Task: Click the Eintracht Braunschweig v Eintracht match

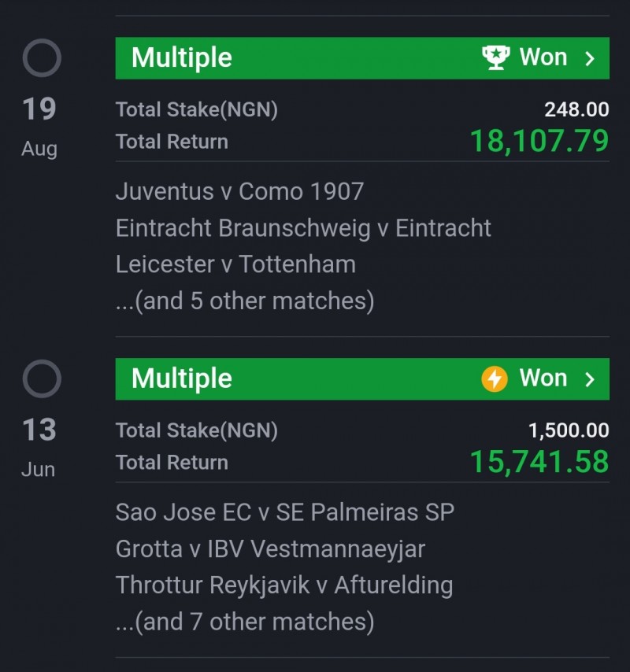Action: pos(303,228)
